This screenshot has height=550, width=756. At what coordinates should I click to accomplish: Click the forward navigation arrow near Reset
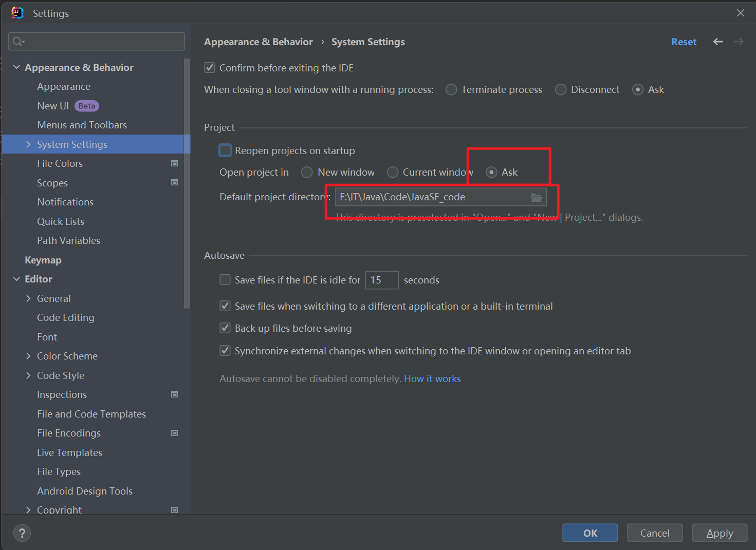(738, 42)
